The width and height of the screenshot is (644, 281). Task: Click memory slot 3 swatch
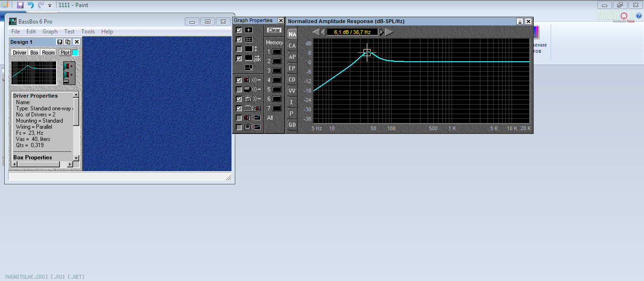click(x=276, y=71)
